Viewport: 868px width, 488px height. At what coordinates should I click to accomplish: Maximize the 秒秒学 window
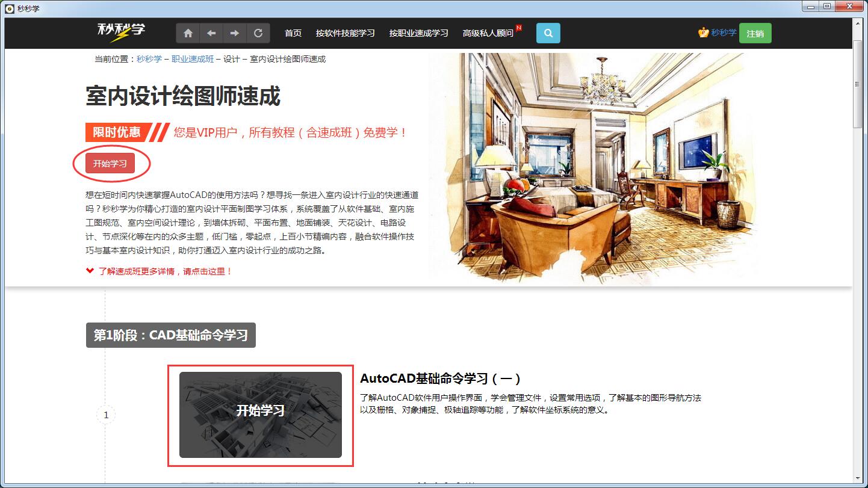pyautogui.click(x=827, y=6)
